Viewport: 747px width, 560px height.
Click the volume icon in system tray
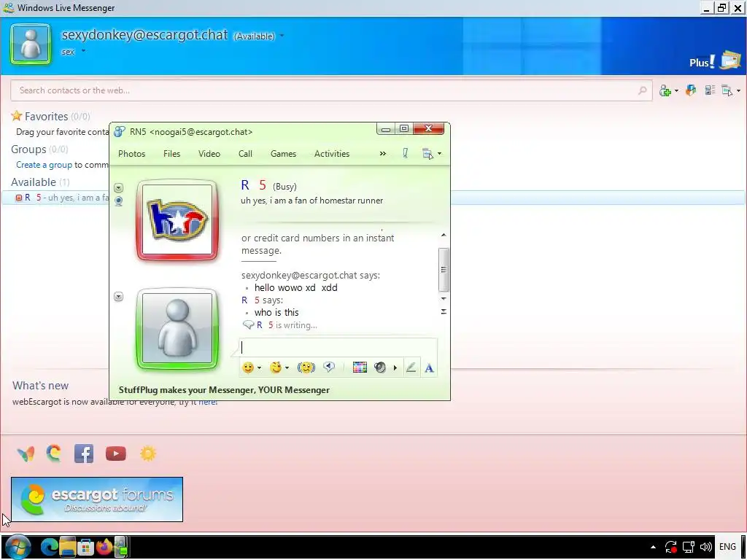(x=706, y=547)
